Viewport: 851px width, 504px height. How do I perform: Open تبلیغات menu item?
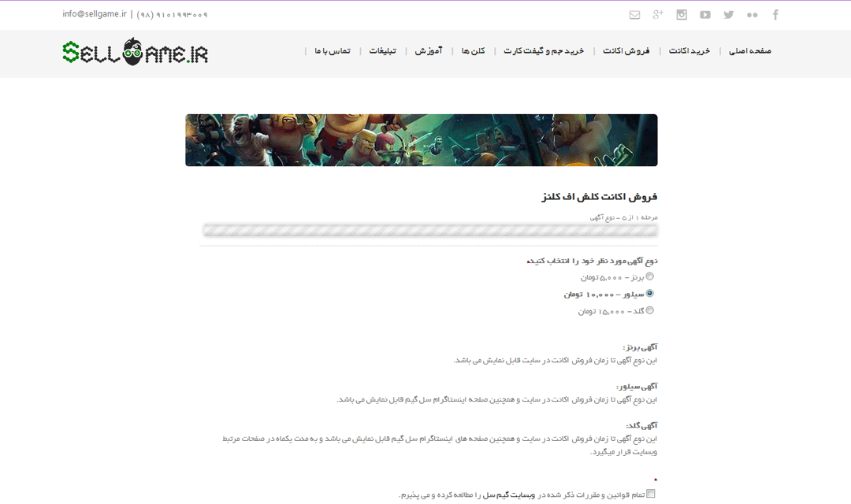click(x=383, y=51)
